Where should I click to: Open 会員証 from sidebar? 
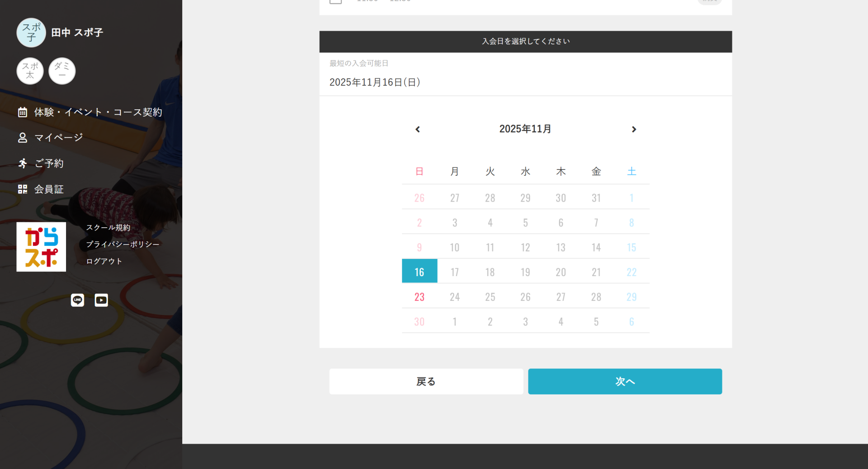(x=49, y=189)
